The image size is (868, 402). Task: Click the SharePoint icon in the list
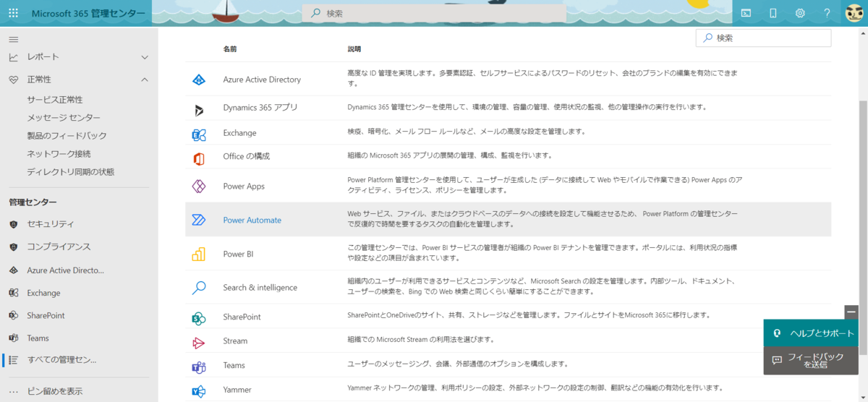[199, 318]
